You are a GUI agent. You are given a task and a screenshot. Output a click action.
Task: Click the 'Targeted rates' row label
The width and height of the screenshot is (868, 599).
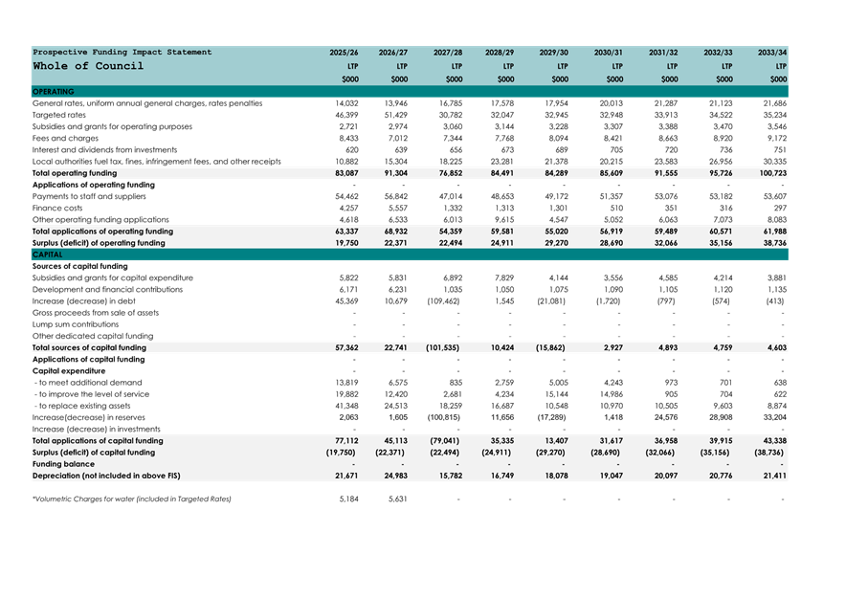click(59, 115)
